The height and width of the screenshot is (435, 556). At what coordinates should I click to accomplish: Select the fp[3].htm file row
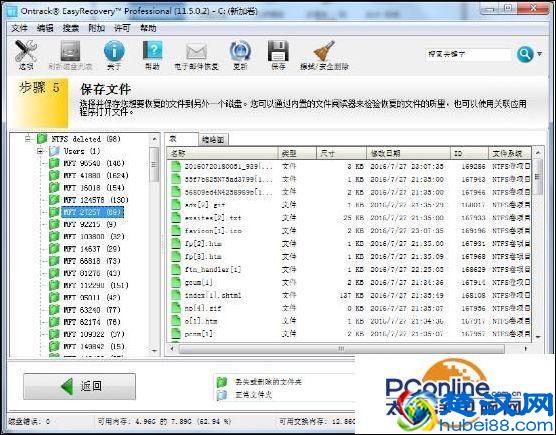350,256
